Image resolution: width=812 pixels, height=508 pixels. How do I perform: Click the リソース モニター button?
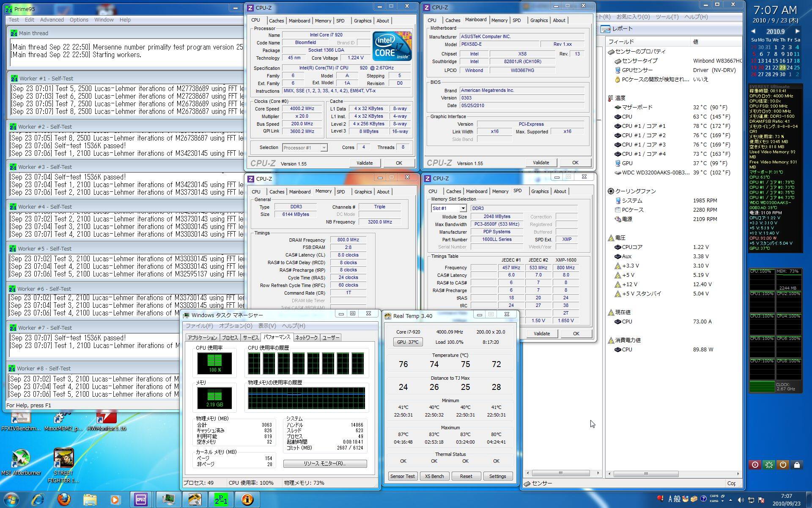point(325,464)
